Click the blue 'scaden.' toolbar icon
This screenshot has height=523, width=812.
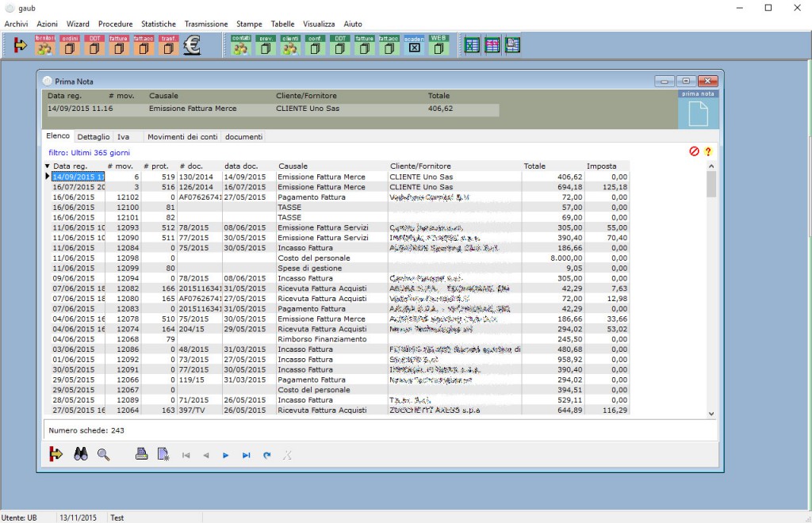click(414, 46)
